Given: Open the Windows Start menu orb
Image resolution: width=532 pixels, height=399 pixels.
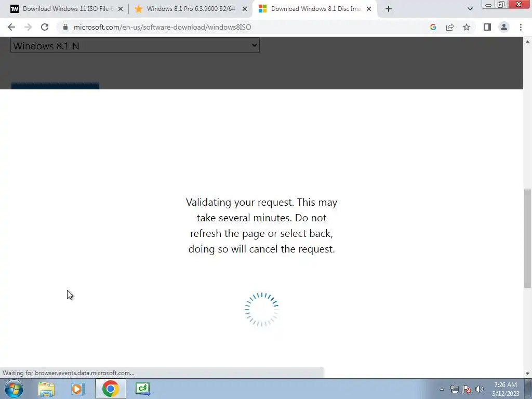Looking at the screenshot, I should pyautogui.click(x=14, y=389).
